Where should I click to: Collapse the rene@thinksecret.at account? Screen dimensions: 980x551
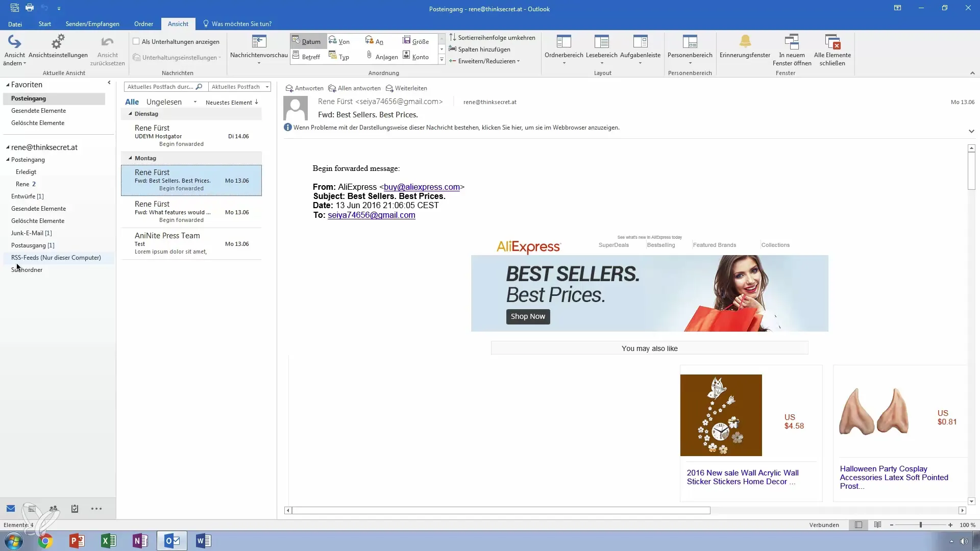[8, 147]
